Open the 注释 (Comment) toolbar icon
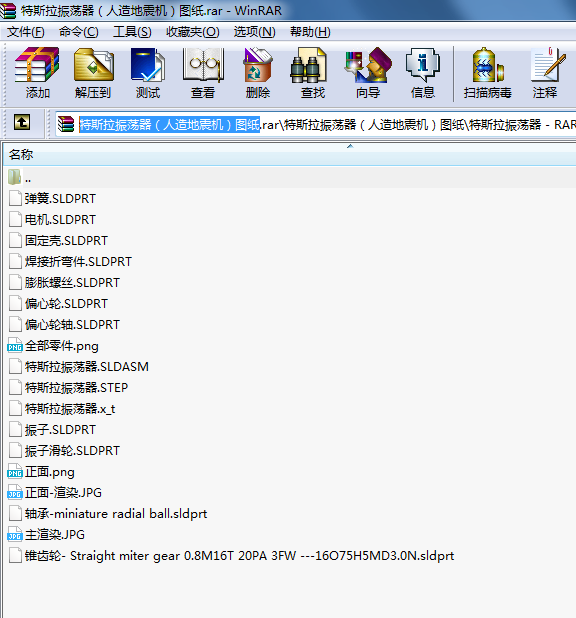576x618 pixels. pyautogui.click(x=547, y=65)
